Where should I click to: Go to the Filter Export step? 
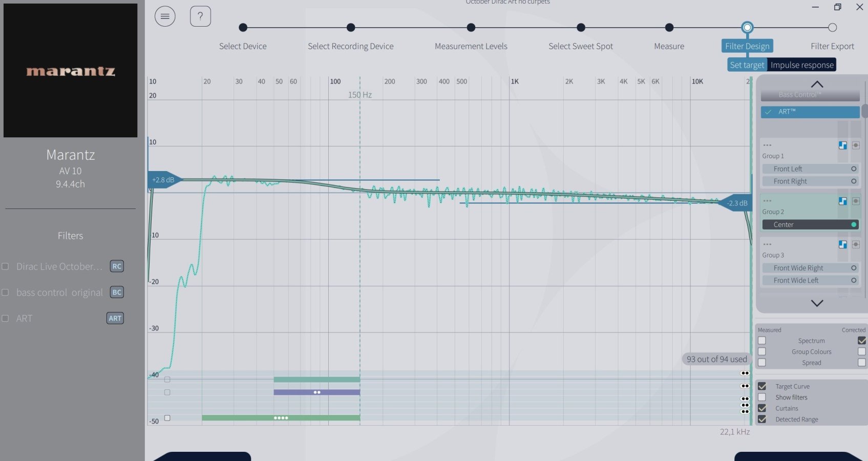pyautogui.click(x=832, y=28)
